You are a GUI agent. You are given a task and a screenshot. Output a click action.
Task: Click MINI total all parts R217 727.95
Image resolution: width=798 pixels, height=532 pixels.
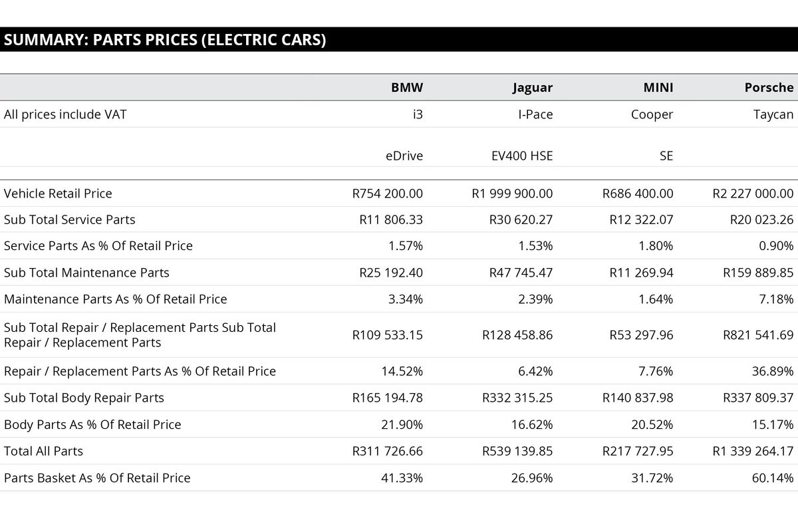pos(638,451)
